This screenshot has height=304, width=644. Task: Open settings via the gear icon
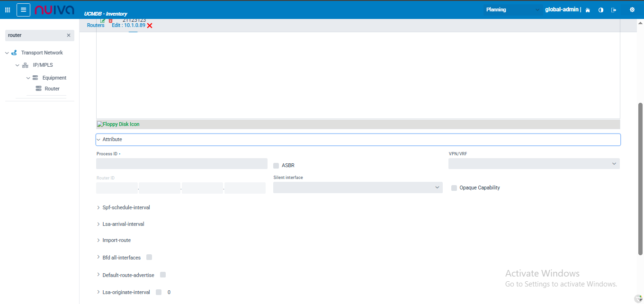pyautogui.click(x=632, y=10)
